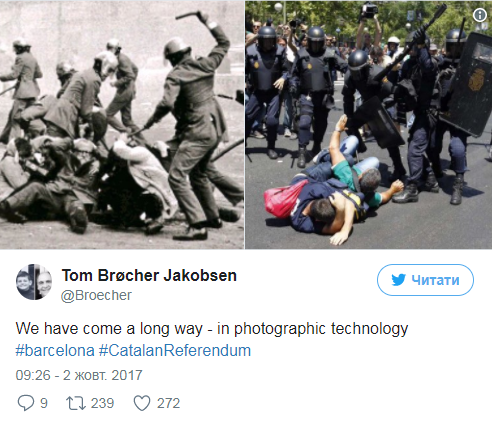
Task: Open the tweet timestamp 09:26 - 2 жовт. 2017
Action: pyautogui.click(x=79, y=375)
